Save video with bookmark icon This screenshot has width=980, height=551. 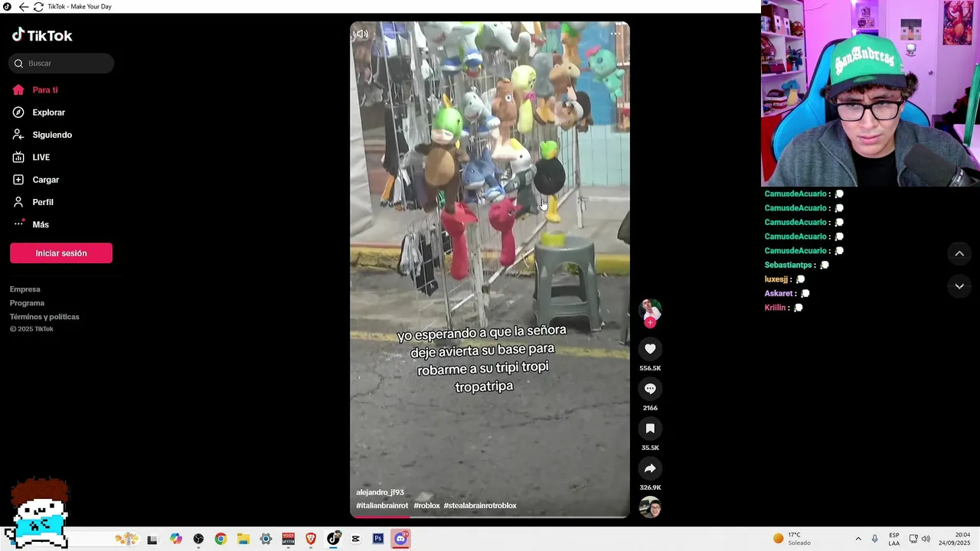pos(650,429)
